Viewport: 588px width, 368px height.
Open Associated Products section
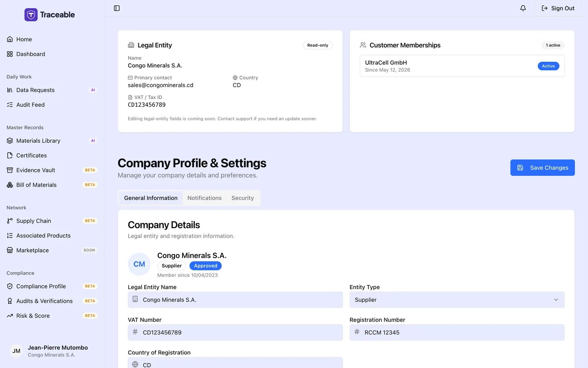coord(52,236)
